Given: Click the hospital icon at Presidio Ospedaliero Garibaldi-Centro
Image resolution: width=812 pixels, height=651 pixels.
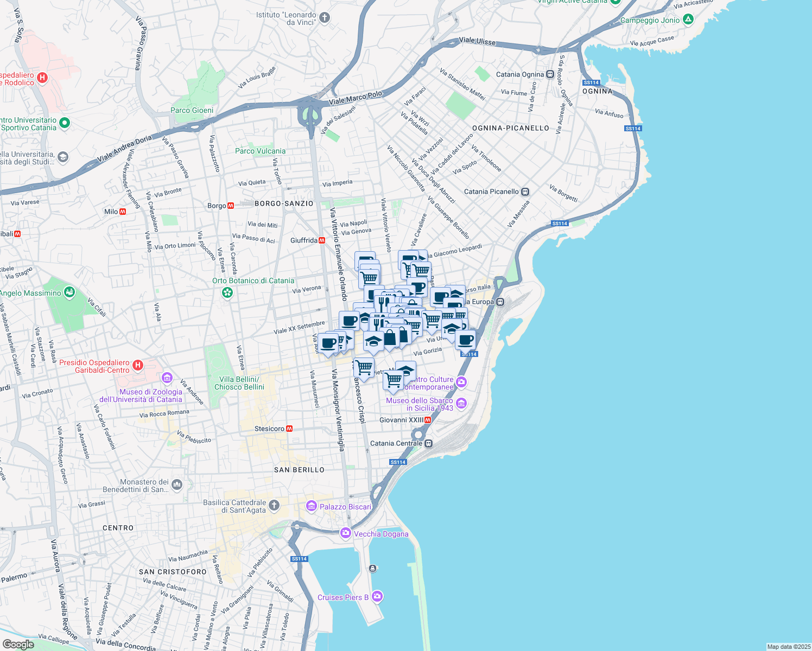Looking at the screenshot, I should [139, 364].
